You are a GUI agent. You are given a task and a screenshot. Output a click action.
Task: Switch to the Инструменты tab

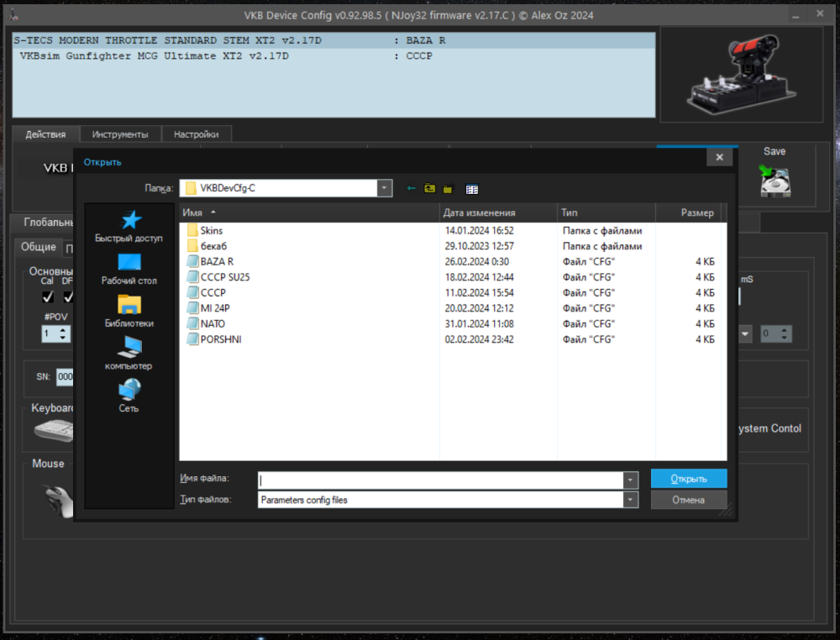[120, 134]
